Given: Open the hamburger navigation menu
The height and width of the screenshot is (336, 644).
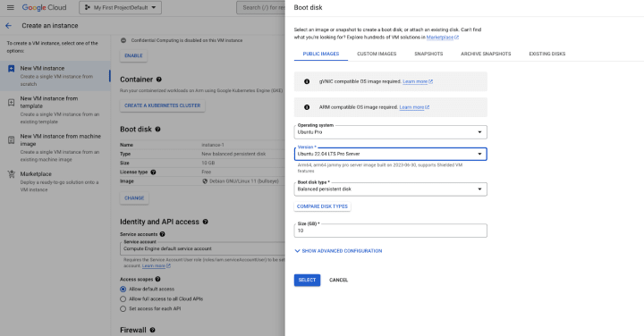Looking at the screenshot, I should (10, 7).
